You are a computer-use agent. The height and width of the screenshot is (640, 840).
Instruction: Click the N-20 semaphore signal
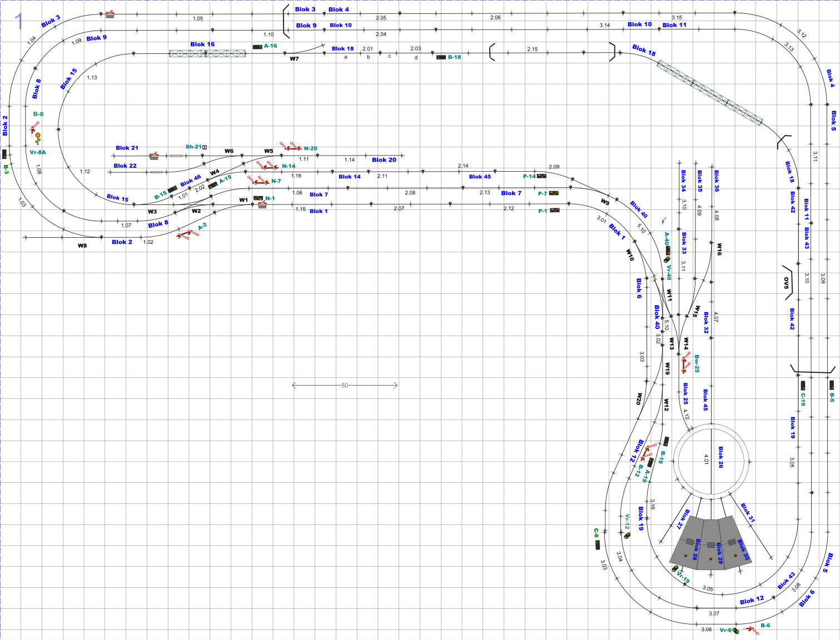(x=291, y=147)
